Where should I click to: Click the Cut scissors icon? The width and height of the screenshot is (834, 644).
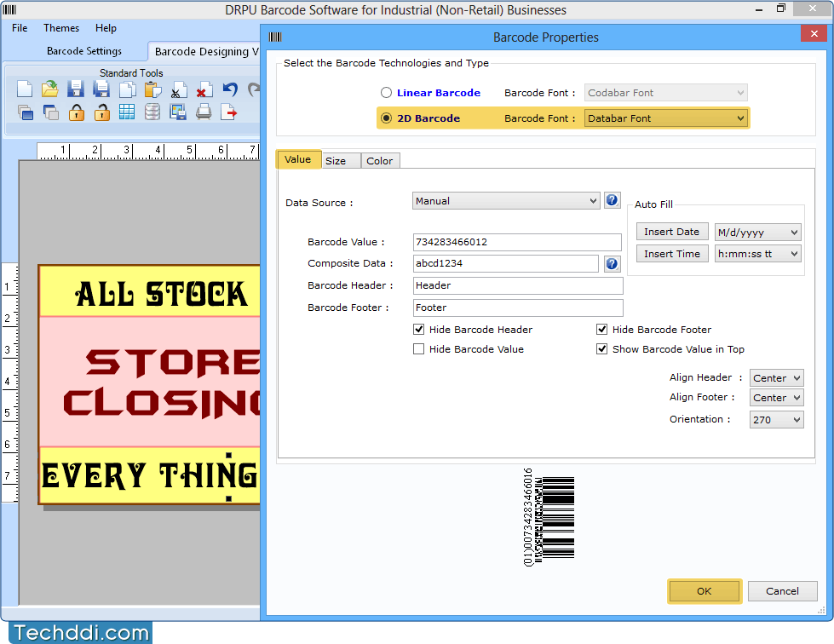pos(178,89)
